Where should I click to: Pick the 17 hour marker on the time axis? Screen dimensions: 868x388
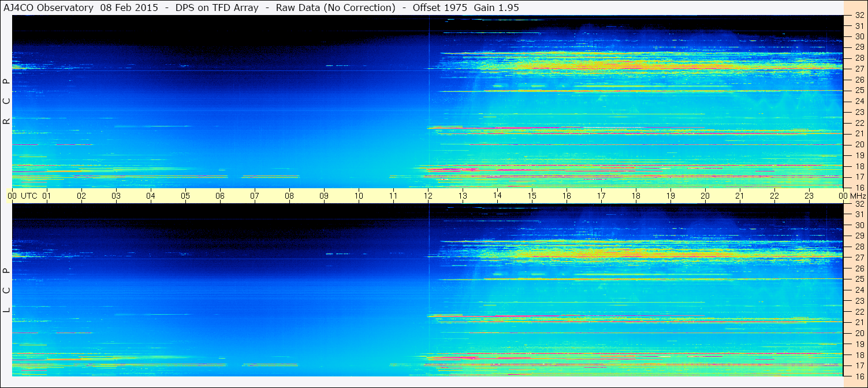click(601, 196)
